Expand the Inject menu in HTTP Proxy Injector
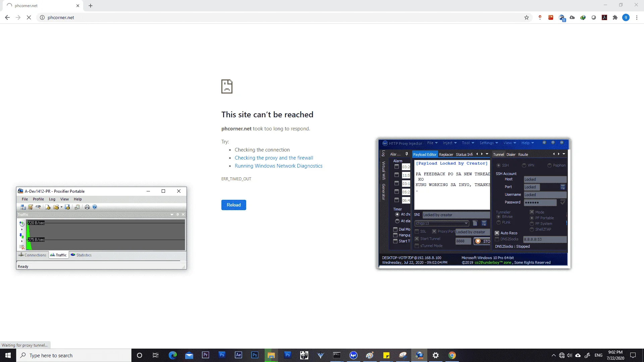Image resolution: width=644 pixels, height=362 pixels. click(x=450, y=143)
